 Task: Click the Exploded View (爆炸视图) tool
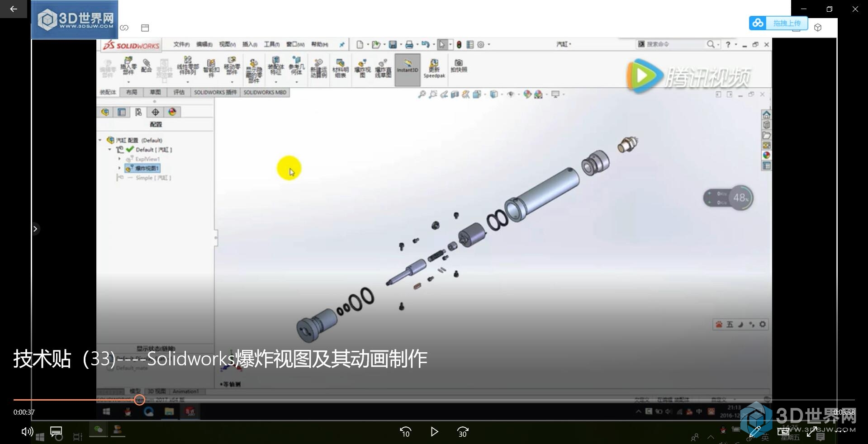coord(362,69)
